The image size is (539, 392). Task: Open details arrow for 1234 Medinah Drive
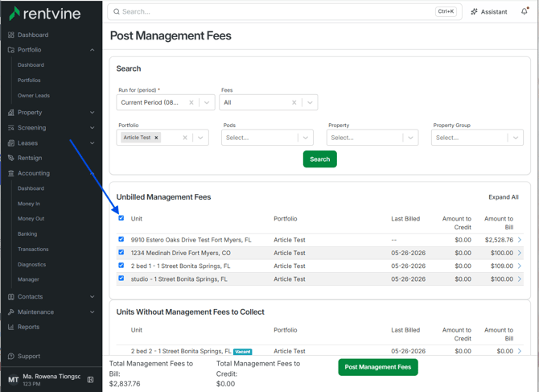[520, 253]
